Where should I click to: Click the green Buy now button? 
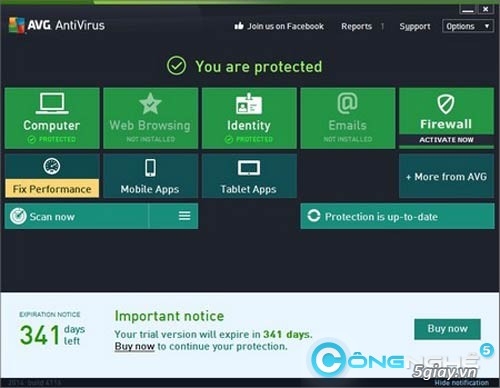click(447, 329)
